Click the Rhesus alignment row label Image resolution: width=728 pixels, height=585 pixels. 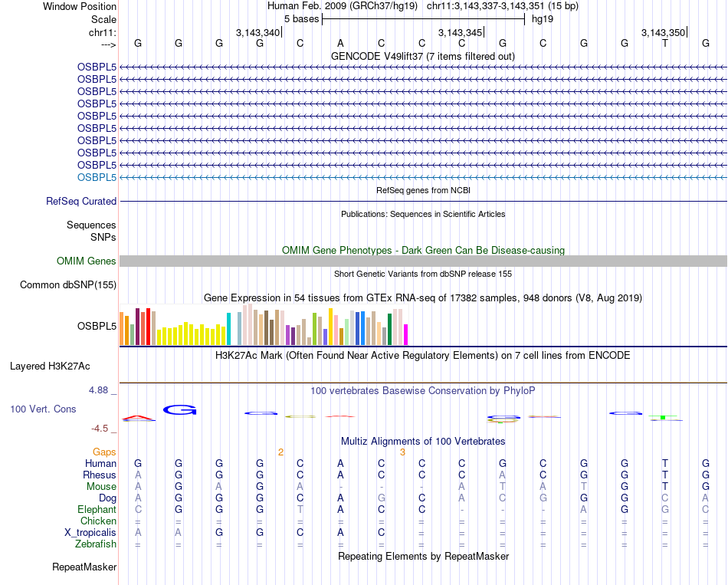pyautogui.click(x=100, y=475)
